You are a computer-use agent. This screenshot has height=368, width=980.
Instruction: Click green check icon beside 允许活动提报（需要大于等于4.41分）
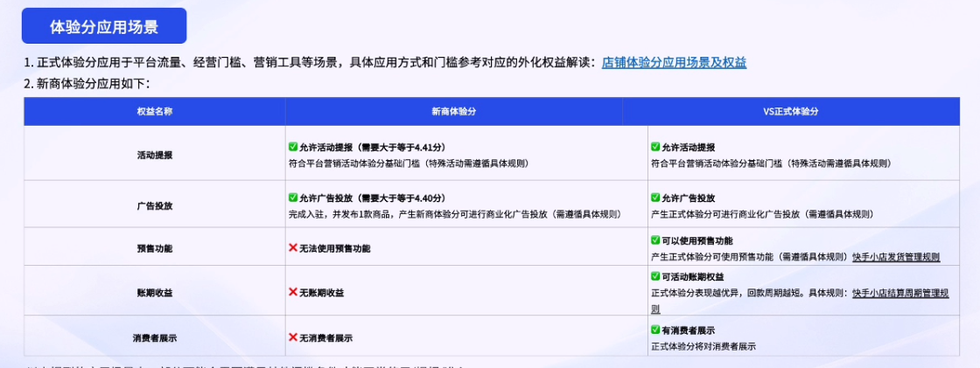point(293,147)
